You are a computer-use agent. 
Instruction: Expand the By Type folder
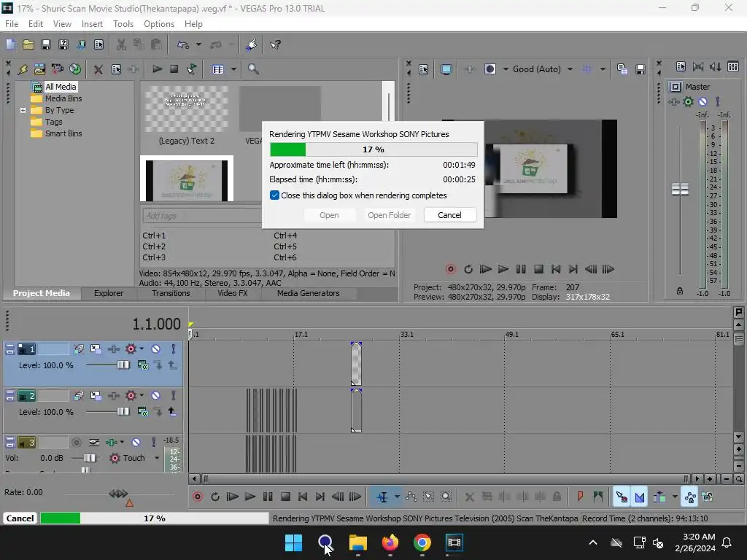(23, 110)
